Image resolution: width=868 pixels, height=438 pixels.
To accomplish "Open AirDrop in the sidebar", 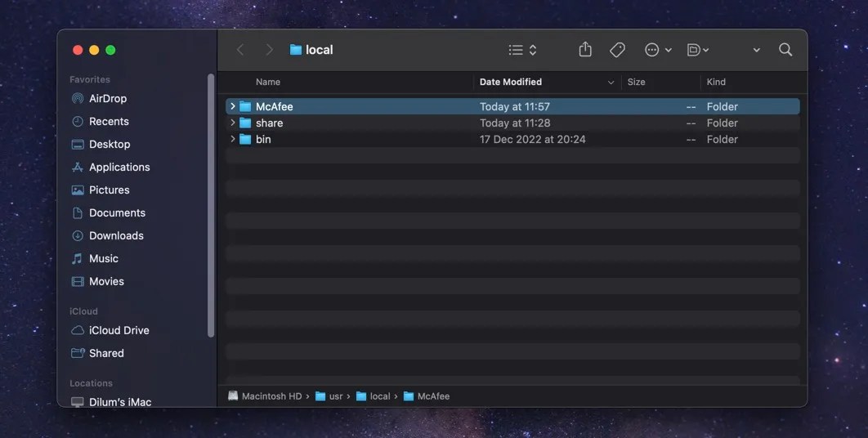I will (x=100, y=99).
